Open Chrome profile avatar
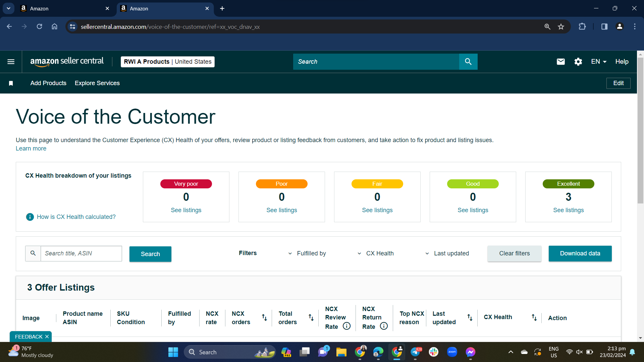 point(620,26)
